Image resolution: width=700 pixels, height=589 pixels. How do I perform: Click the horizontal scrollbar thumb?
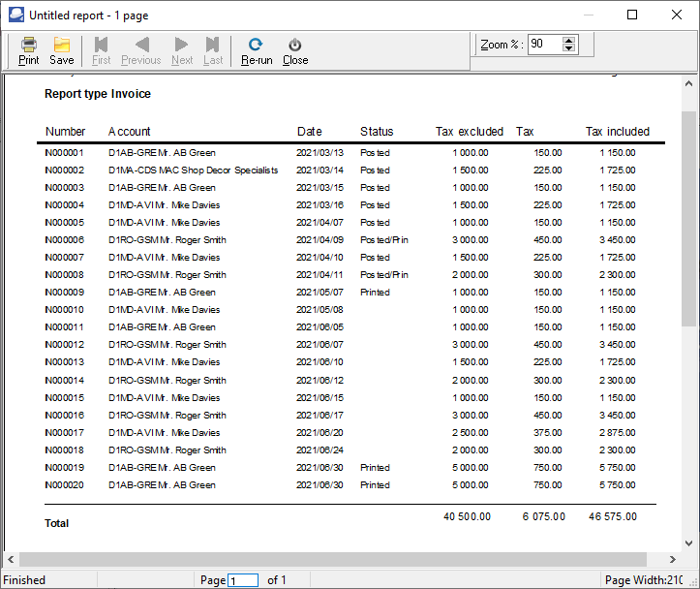(x=333, y=559)
